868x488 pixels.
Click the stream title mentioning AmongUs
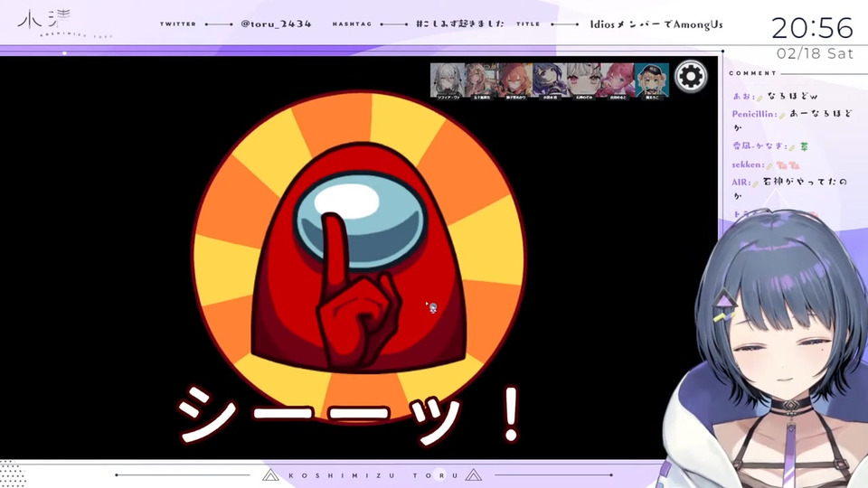pyautogui.click(x=656, y=24)
